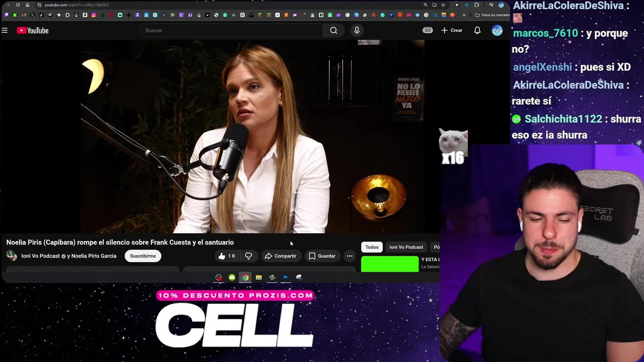
Task: Click the browser home button
Action: coord(28,5)
